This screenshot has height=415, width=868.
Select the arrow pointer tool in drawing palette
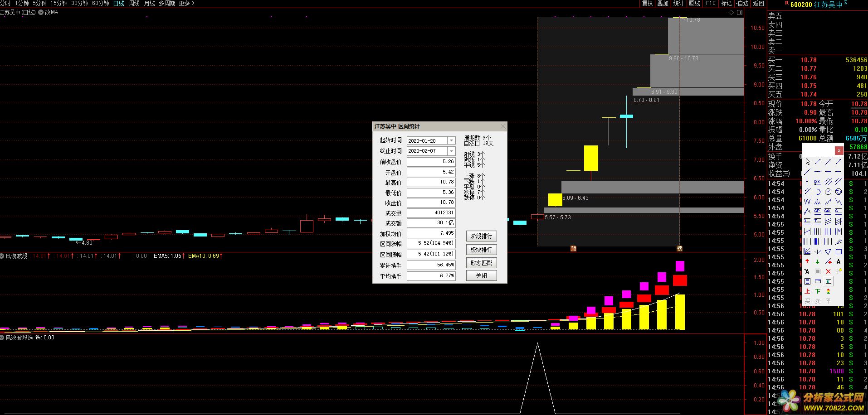[x=807, y=162]
